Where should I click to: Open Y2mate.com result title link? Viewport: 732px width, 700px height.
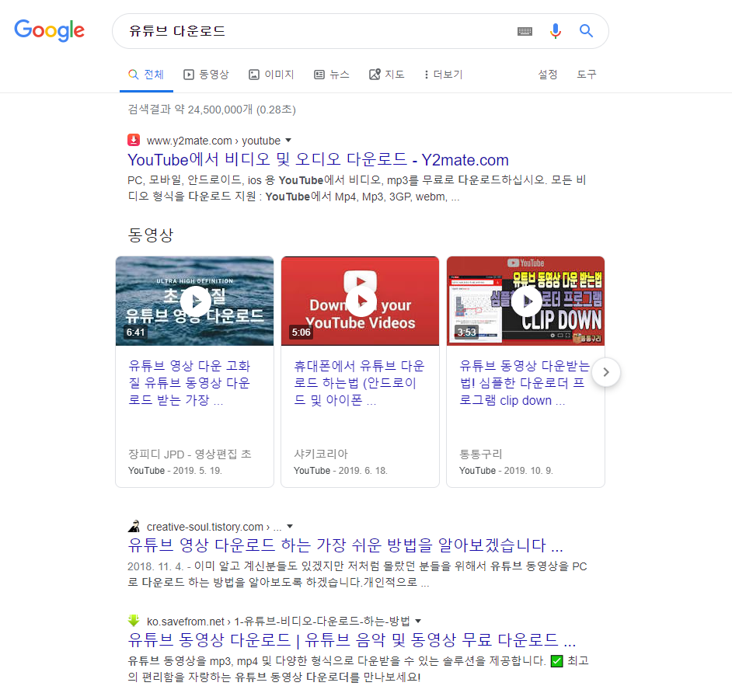coord(318,159)
